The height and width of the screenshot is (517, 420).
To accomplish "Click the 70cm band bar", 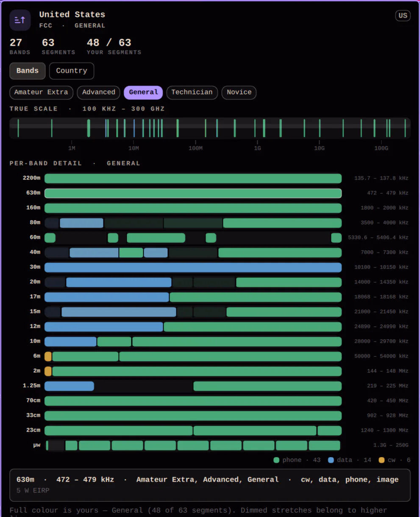I will tap(193, 401).
